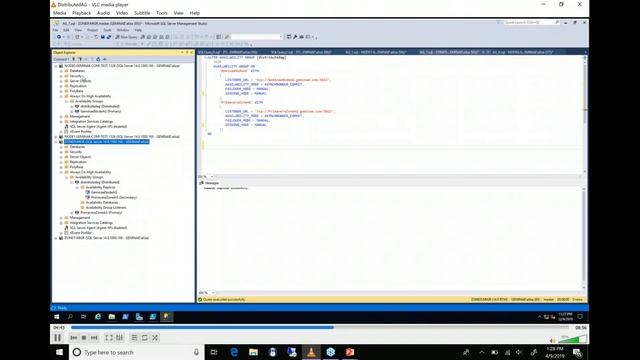The height and width of the screenshot is (360, 640).
Task: Seek within the VLC progress bar
Action: (x=320, y=327)
